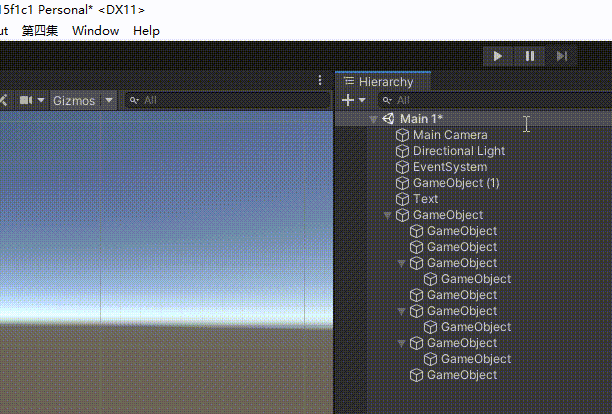The width and height of the screenshot is (612, 414).
Task: Click the Unity scene icon beside Main 1*
Action: [x=388, y=119]
